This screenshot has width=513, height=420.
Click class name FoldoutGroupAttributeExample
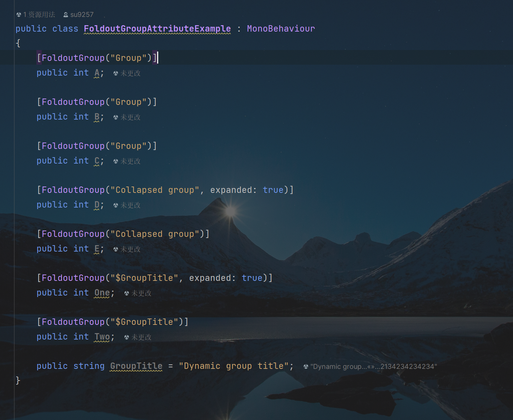click(x=157, y=29)
